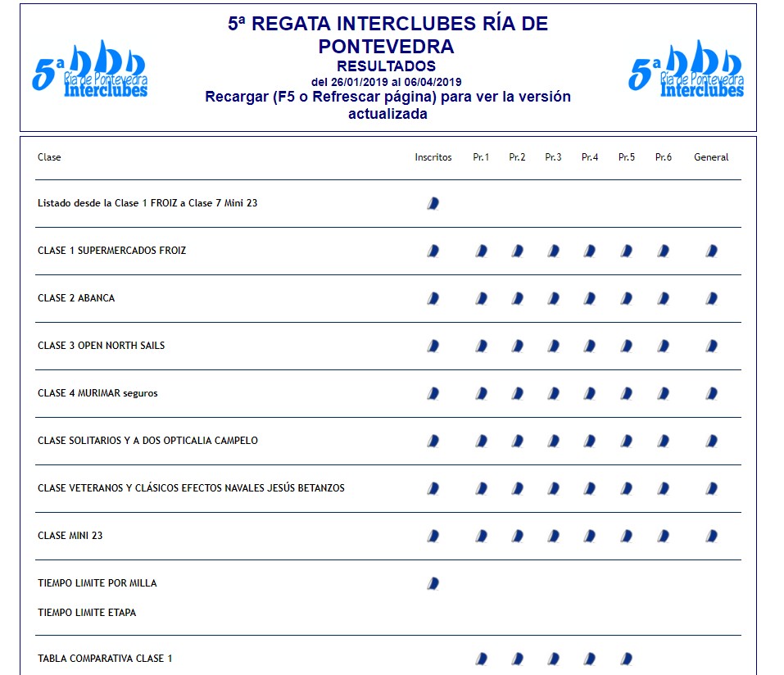The image size is (784, 675).
Task: Open the Tiempo Limite por Milla document icon
Action: point(433,583)
